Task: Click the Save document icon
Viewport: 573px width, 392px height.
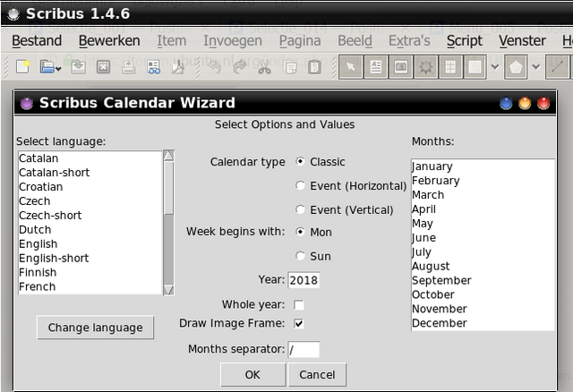Action: tap(78, 67)
